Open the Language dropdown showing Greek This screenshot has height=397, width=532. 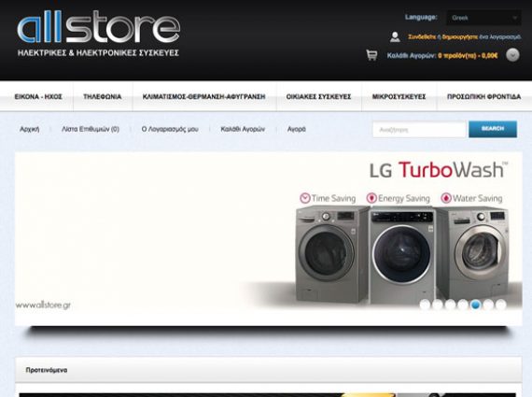483,18
